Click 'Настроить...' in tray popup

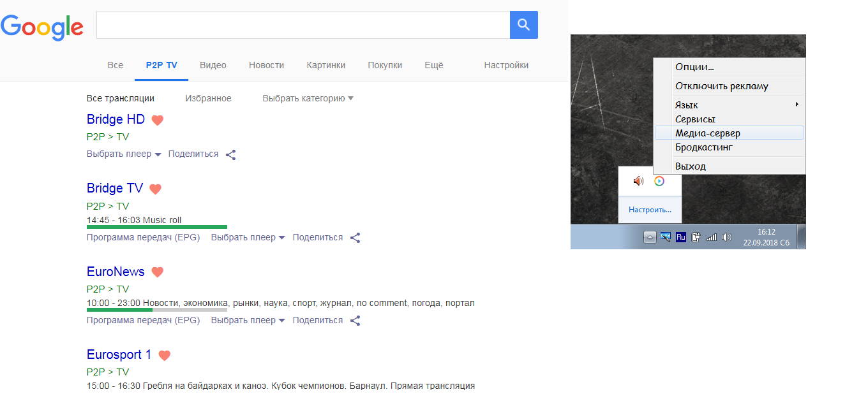coord(650,210)
